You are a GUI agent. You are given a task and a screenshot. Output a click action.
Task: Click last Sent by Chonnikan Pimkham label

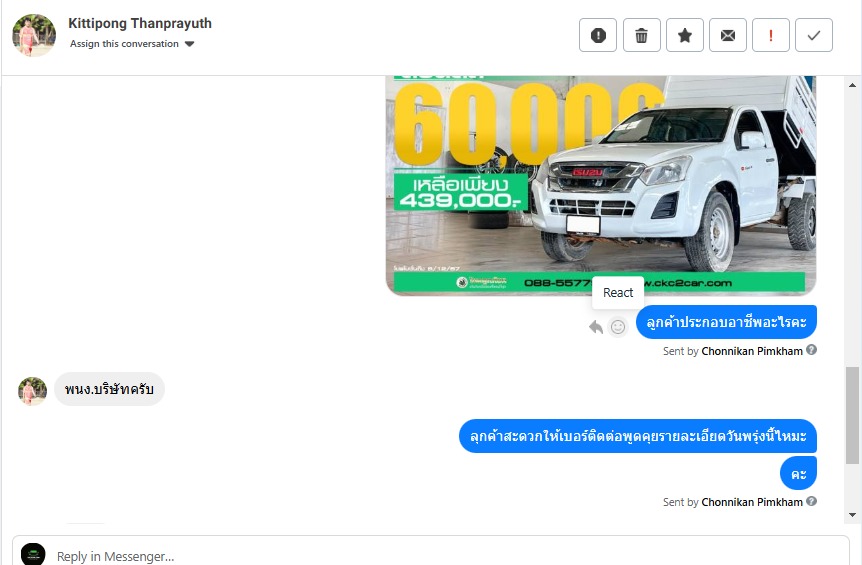(x=732, y=502)
